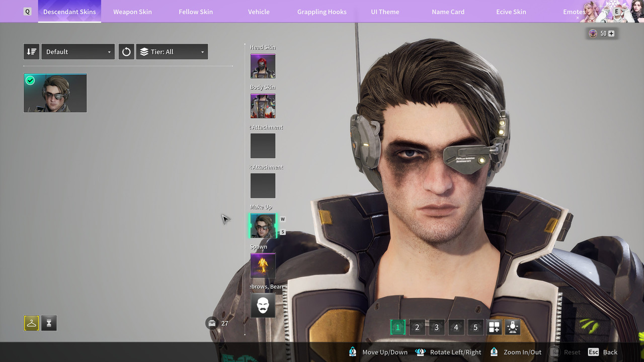Switch to preset slot 3
This screenshot has height=362, width=644.
[437, 327]
